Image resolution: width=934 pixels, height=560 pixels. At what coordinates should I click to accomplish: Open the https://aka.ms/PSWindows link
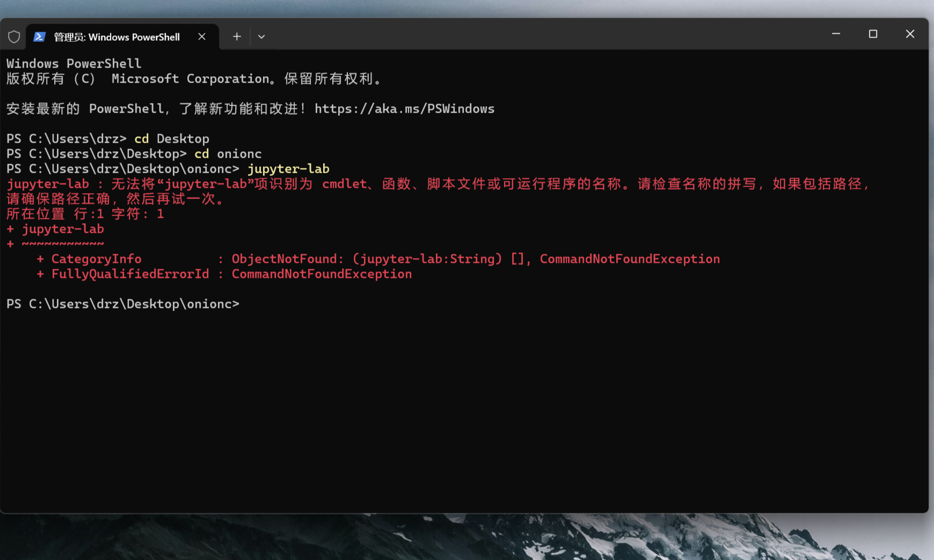404,109
